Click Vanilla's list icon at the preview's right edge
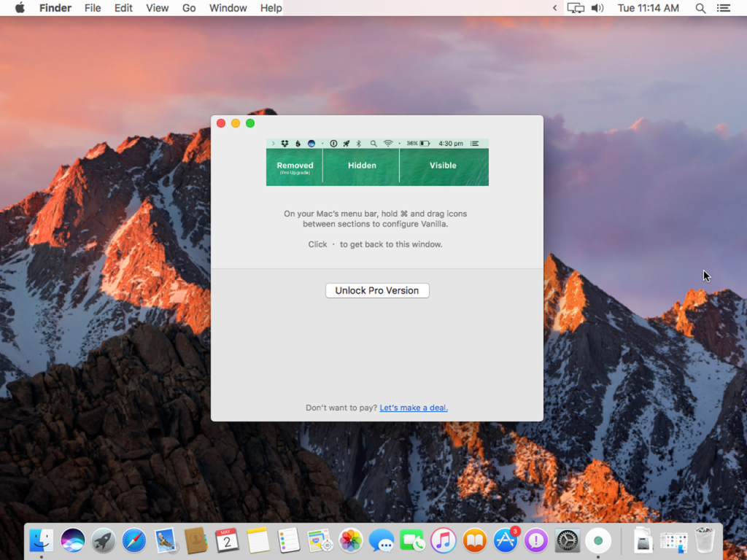 (x=475, y=144)
